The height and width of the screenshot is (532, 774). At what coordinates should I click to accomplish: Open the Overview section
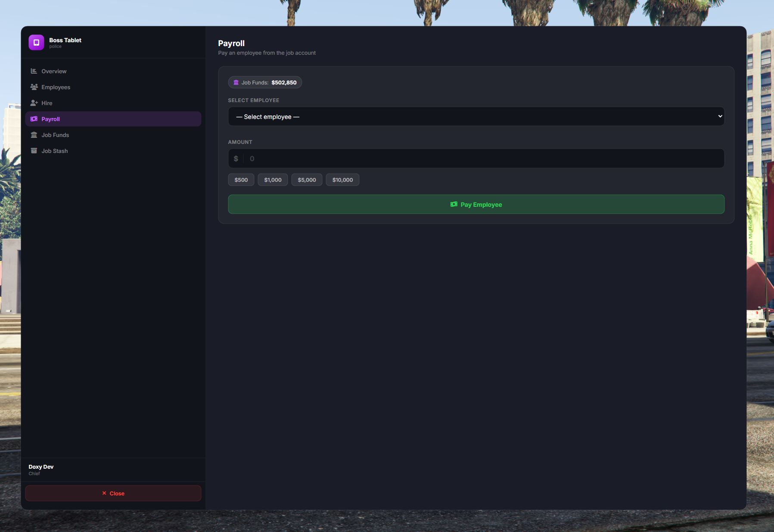113,71
